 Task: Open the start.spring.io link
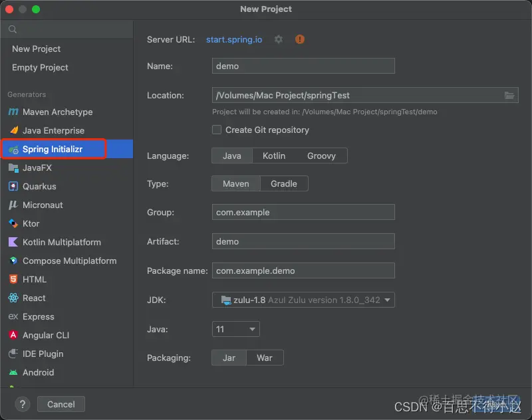click(x=234, y=39)
